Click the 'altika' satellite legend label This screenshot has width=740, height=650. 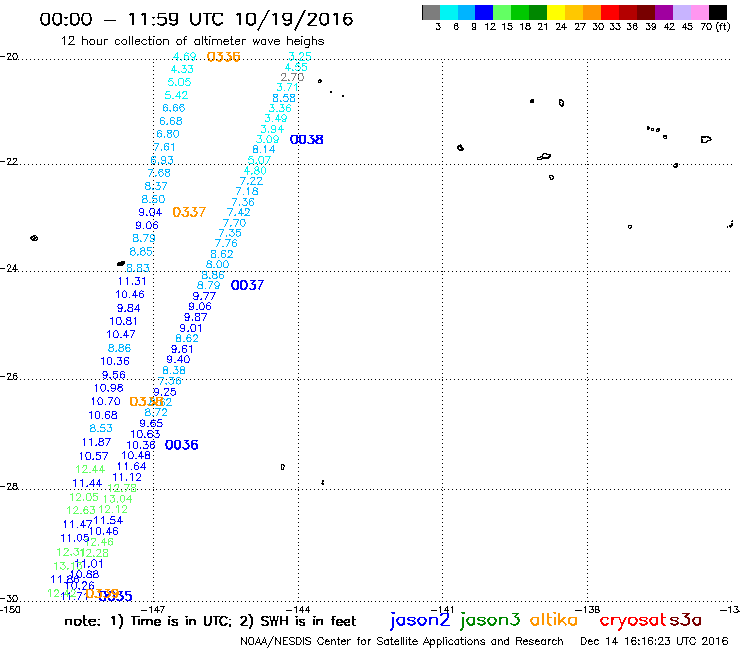[554, 620]
